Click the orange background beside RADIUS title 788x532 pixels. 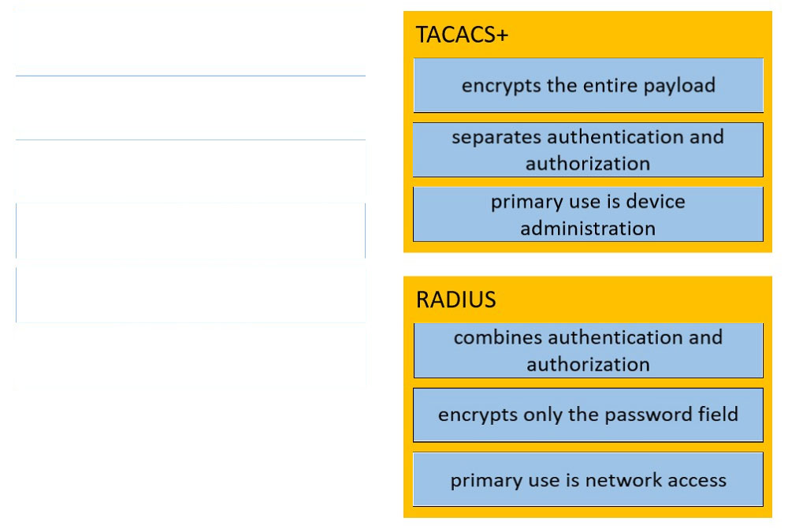(634, 299)
